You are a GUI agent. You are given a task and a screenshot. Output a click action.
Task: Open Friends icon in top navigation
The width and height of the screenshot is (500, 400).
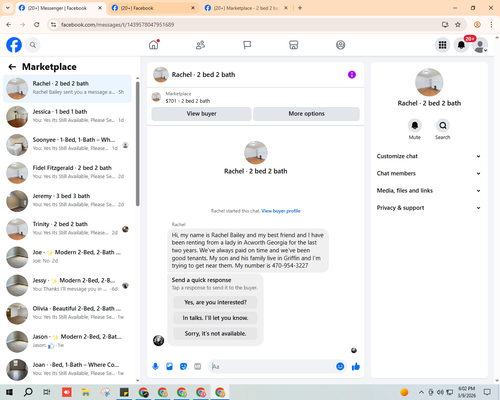200,45
